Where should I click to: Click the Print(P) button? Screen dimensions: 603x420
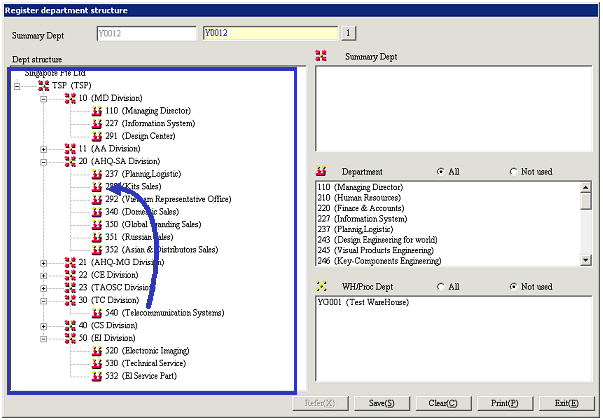coord(502,403)
